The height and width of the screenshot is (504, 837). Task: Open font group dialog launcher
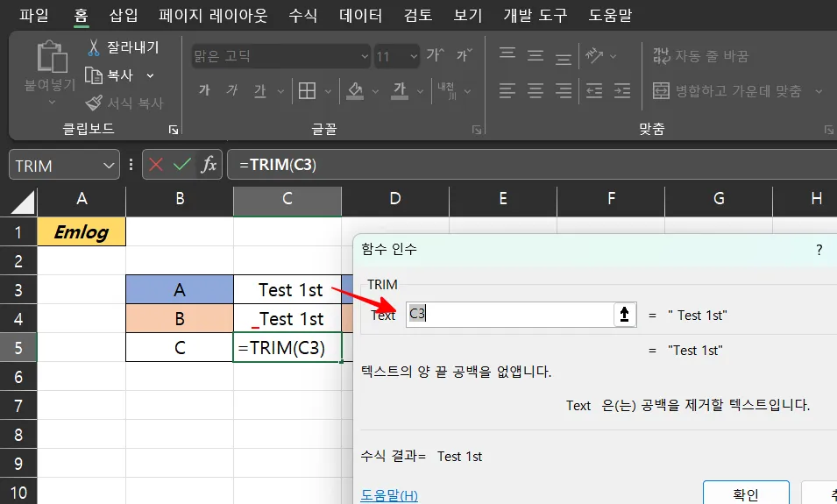tap(477, 130)
